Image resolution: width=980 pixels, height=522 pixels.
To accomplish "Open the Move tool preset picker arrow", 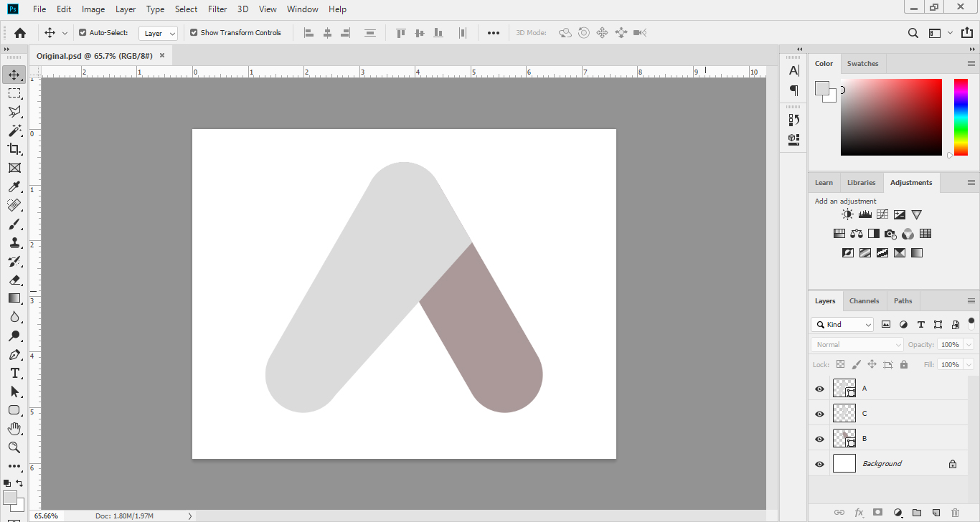I will (65, 33).
